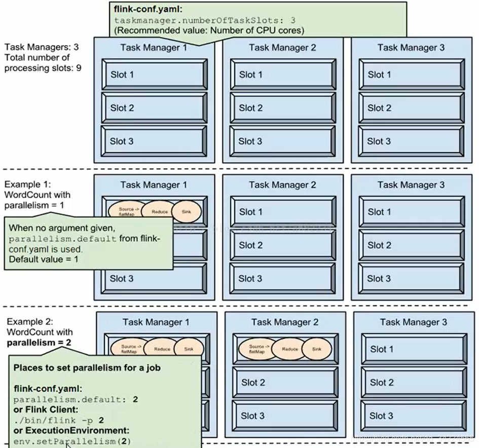Click 'env.setParallelism(2)' code text
This screenshot has width=479, height=448.
pyautogui.click(x=72, y=441)
